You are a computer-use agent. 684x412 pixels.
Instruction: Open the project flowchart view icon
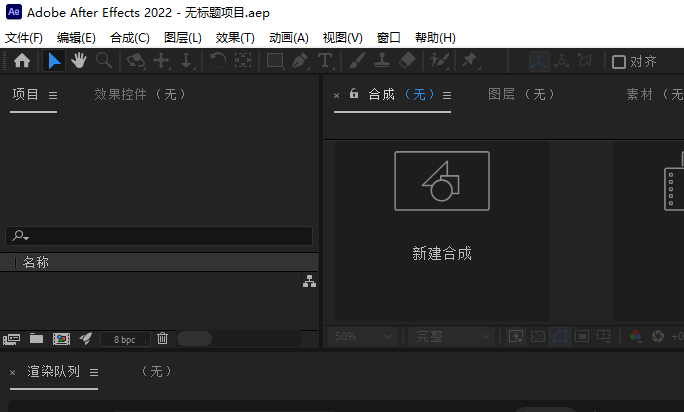(x=309, y=281)
